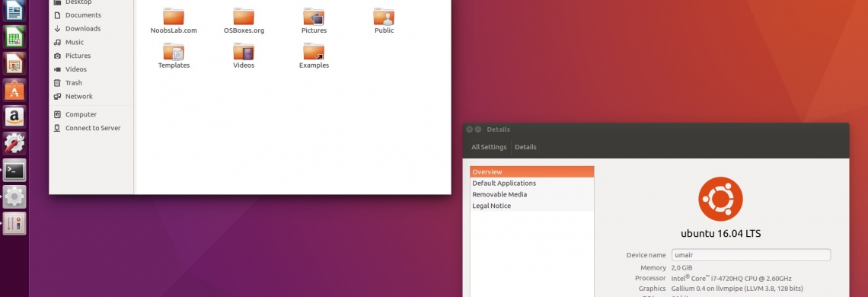This screenshot has height=297, width=868.
Task: Select Removable Media in Details list
Action: point(532,194)
